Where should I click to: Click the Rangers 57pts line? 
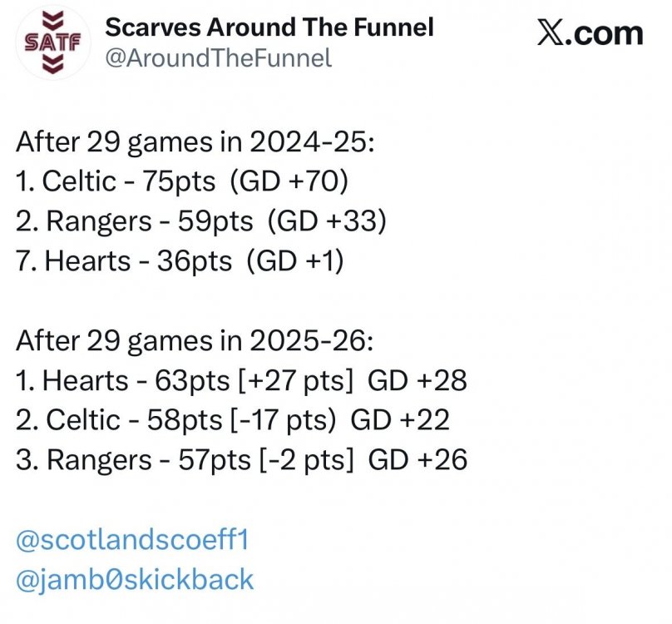[241, 460]
